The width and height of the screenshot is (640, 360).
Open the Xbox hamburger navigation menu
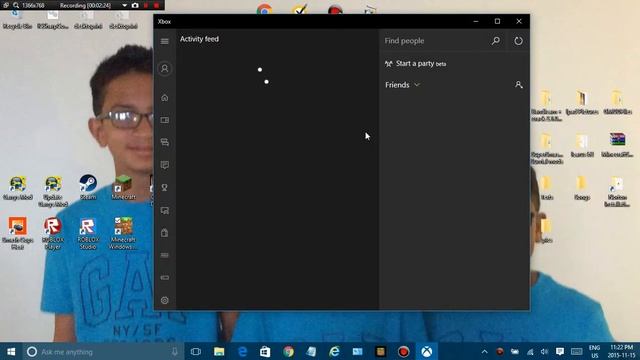click(x=164, y=41)
